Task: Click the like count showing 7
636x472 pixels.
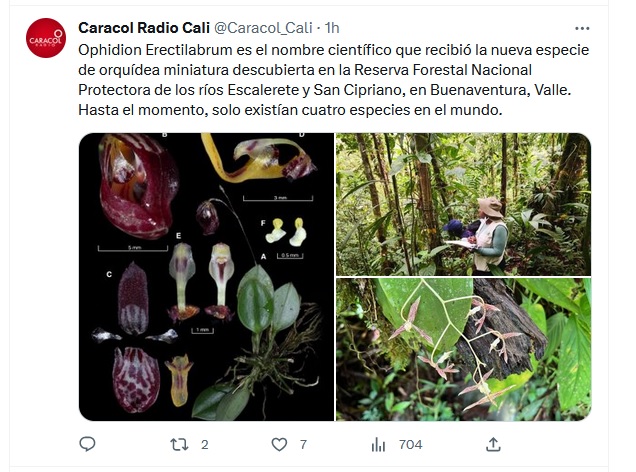Action: click(x=303, y=445)
